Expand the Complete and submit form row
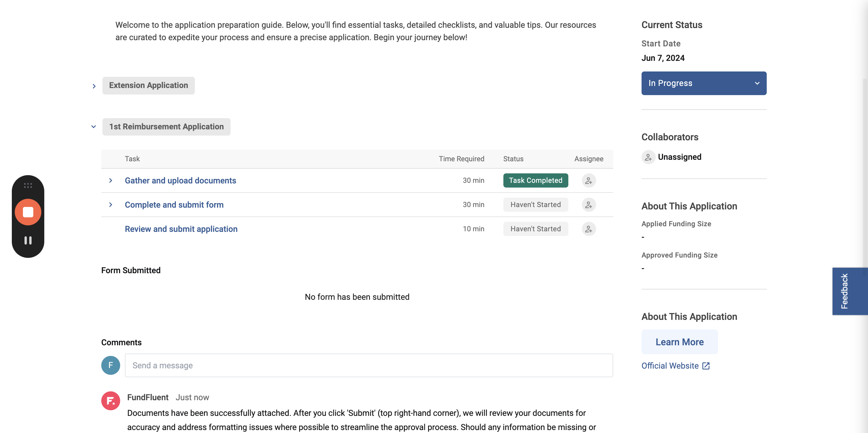 tap(110, 205)
